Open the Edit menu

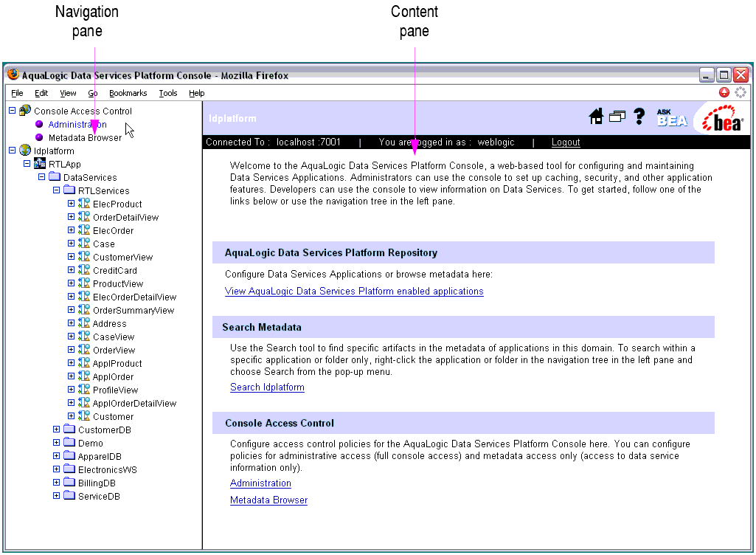(x=41, y=93)
